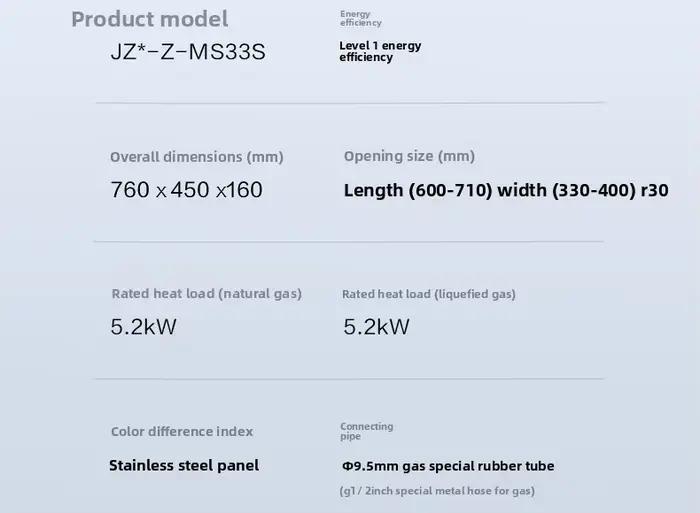Click Opening size (mm) label
Screen dimensions: 700x513
(409, 156)
